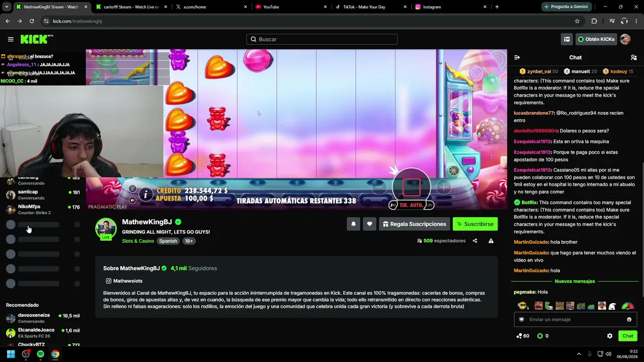Open the Kick hamburger sidebar menu
The image size is (644, 362).
point(11,39)
